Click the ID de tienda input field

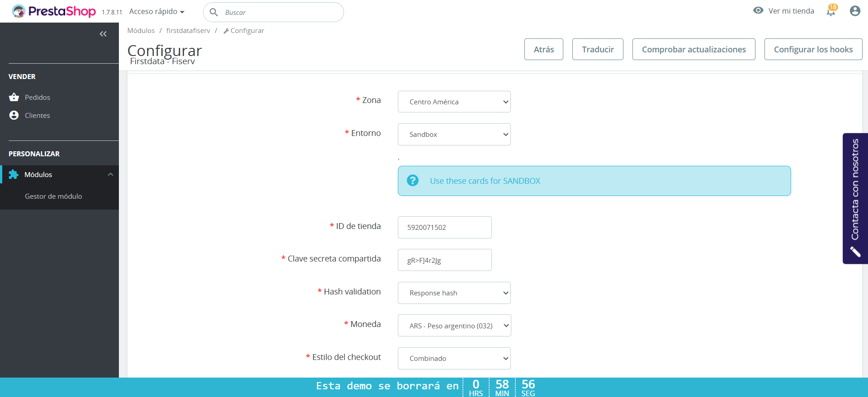(445, 227)
